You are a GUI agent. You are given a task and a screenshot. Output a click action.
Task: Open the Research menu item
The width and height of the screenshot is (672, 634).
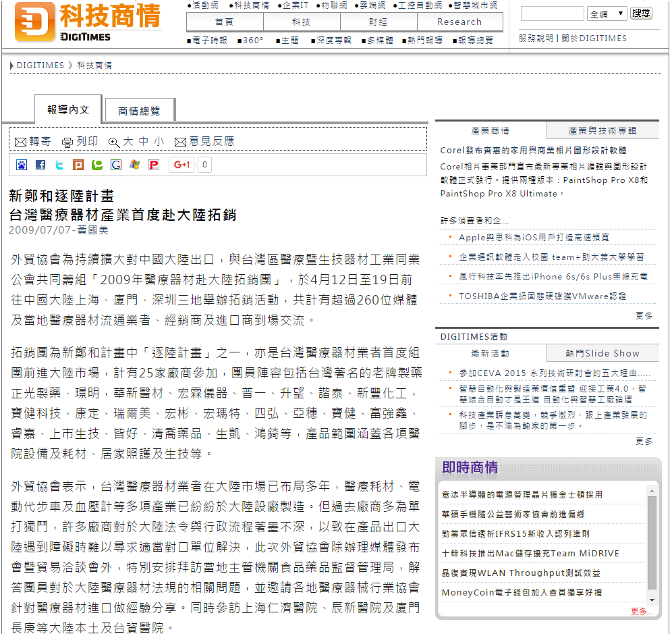tap(459, 22)
